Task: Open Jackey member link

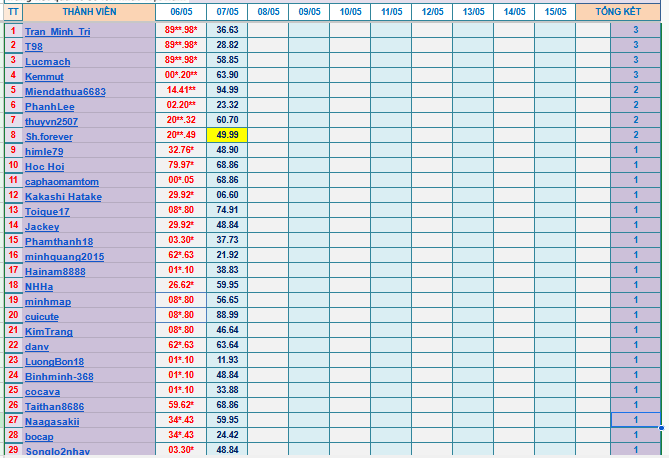Action: click(x=42, y=227)
